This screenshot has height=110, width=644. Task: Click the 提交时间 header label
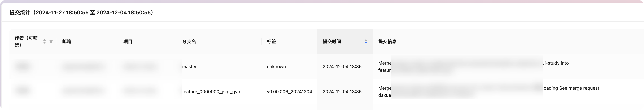pos(332,41)
